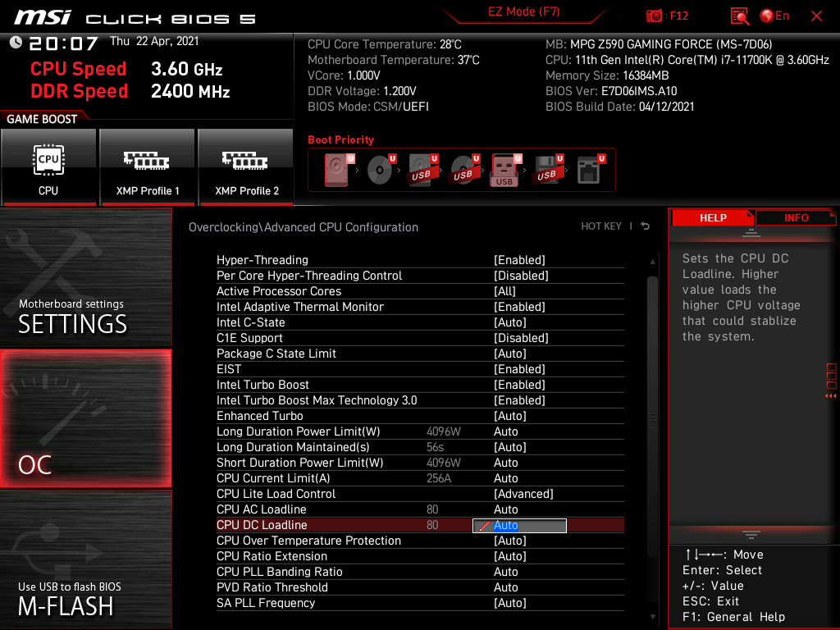Click the red side panel arrows handle
The image size is (840, 630).
click(831, 381)
